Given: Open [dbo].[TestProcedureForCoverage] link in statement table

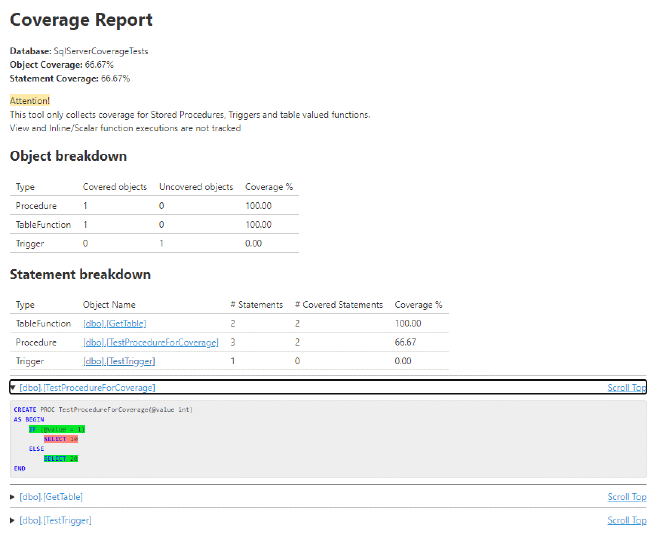Looking at the screenshot, I should pyautogui.click(x=151, y=342).
